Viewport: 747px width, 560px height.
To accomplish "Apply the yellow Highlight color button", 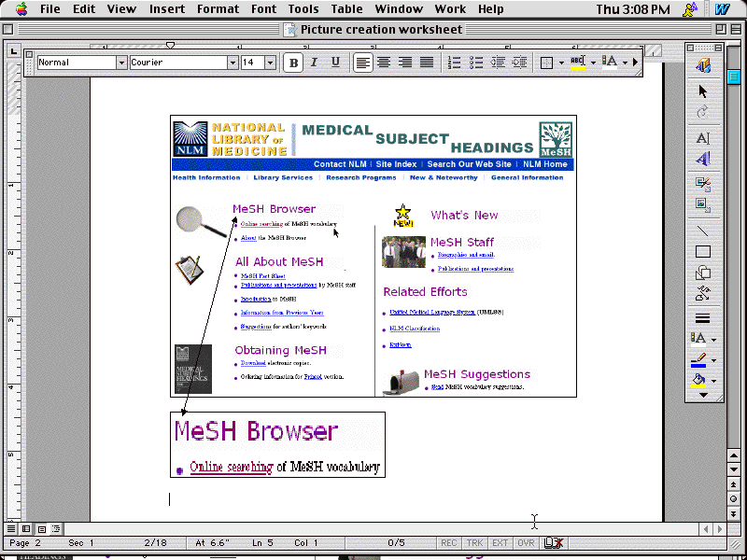I will (577, 63).
